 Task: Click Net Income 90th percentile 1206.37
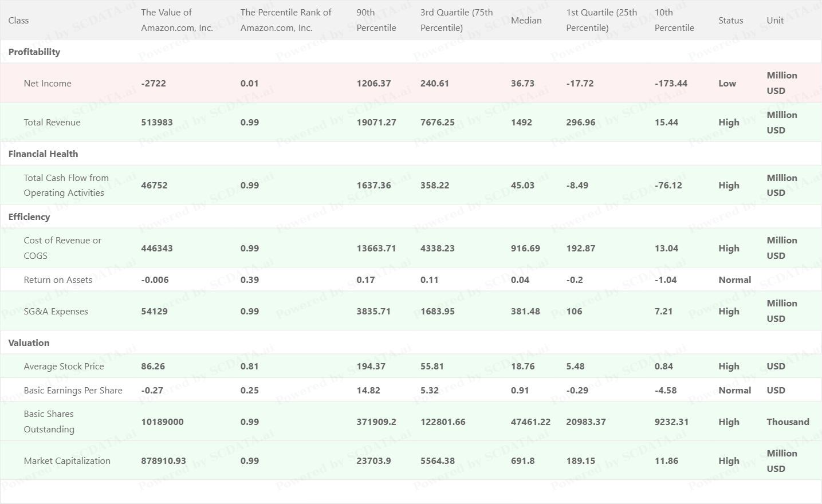[373, 83]
